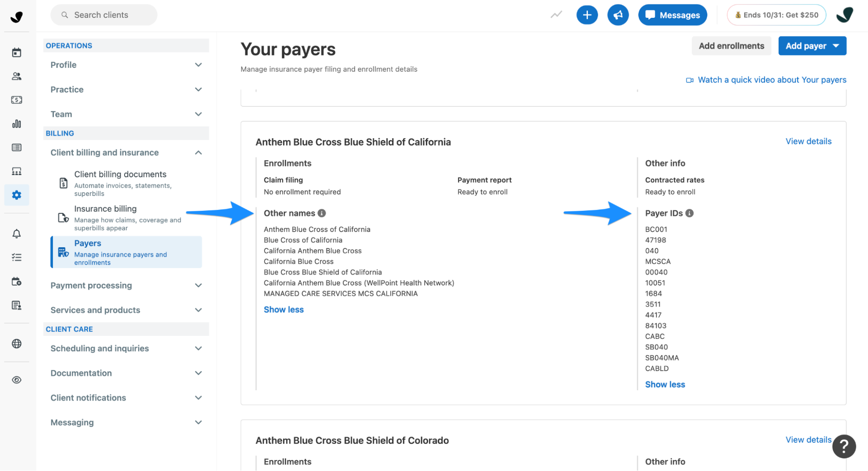Open the Add payer dropdown

point(812,46)
